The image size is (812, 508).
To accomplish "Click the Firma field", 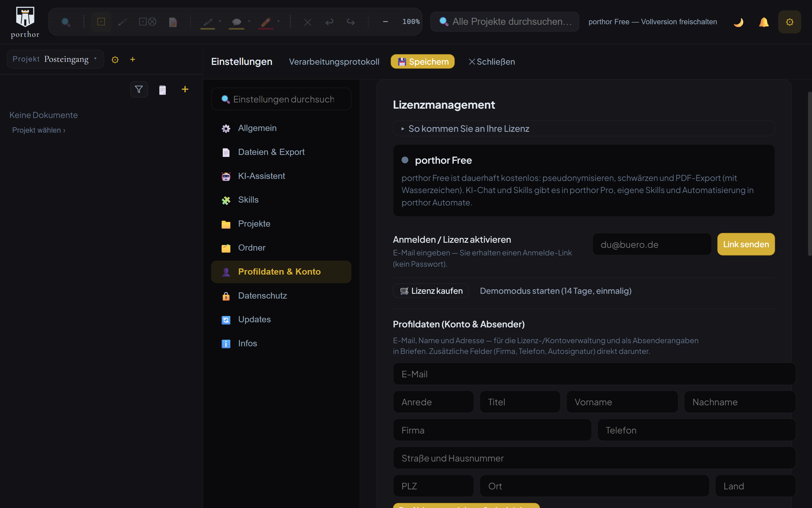I will point(492,430).
